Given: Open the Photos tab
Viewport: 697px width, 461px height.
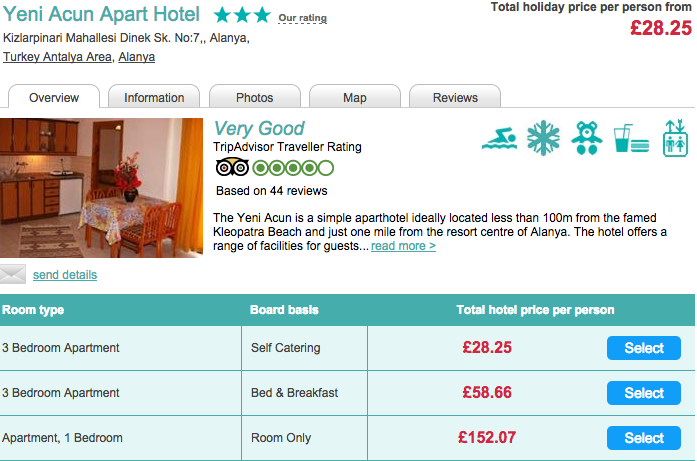Looking at the screenshot, I should (x=255, y=96).
